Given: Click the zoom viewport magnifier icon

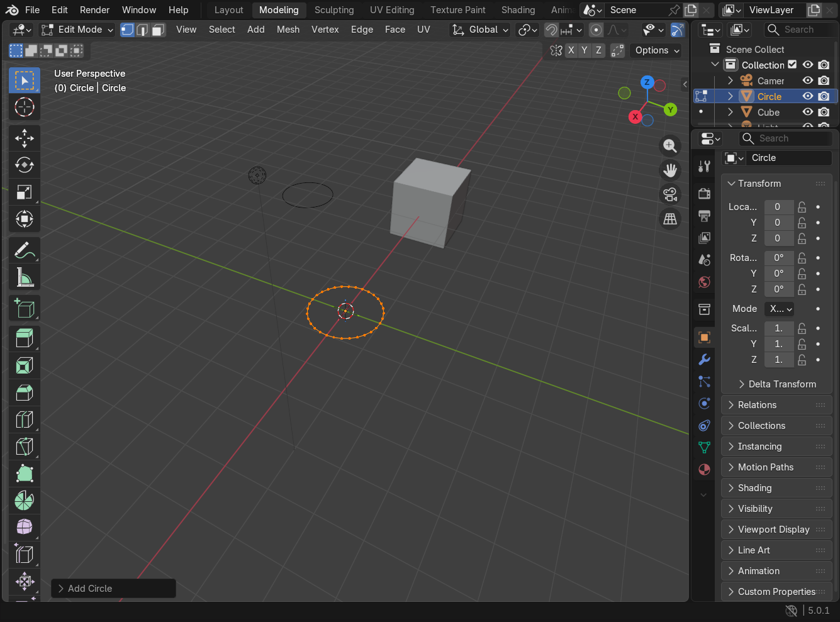Looking at the screenshot, I should tap(670, 146).
